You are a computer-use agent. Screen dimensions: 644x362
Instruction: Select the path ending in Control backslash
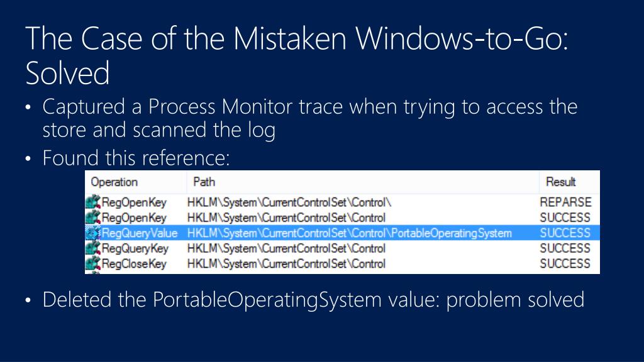(289, 202)
